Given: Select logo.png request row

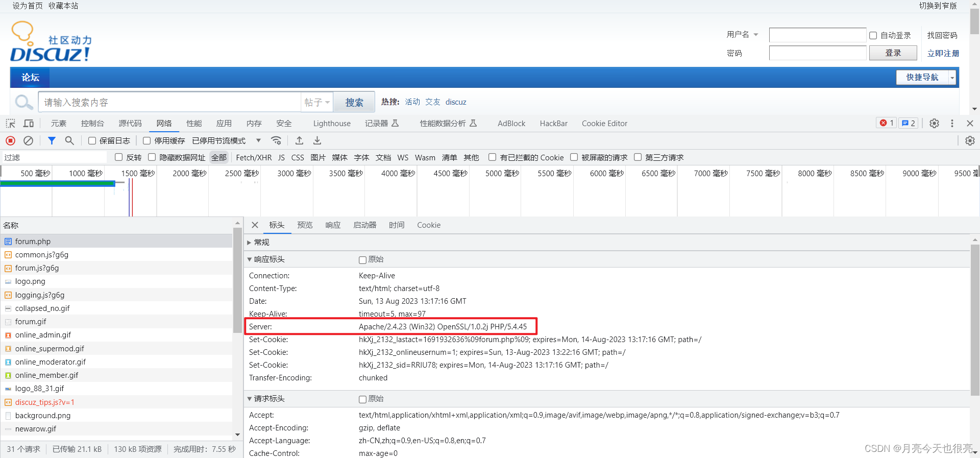Looking at the screenshot, I should 116,281.
